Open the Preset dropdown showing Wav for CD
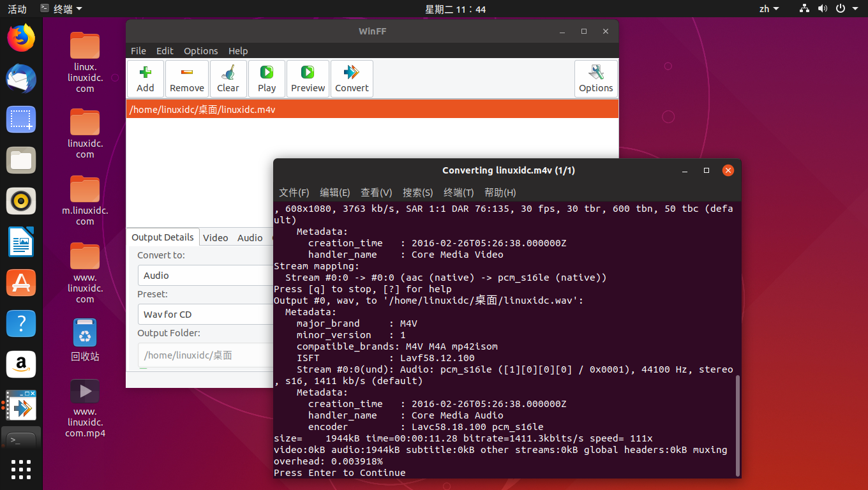The image size is (868, 490). pyautogui.click(x=206, y=315)
